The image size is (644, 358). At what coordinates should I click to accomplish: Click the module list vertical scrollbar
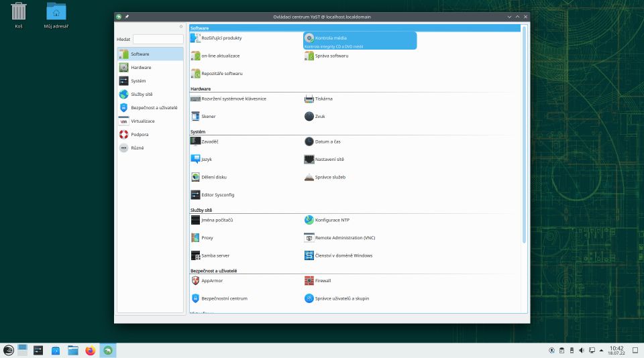tap(524, 135)
